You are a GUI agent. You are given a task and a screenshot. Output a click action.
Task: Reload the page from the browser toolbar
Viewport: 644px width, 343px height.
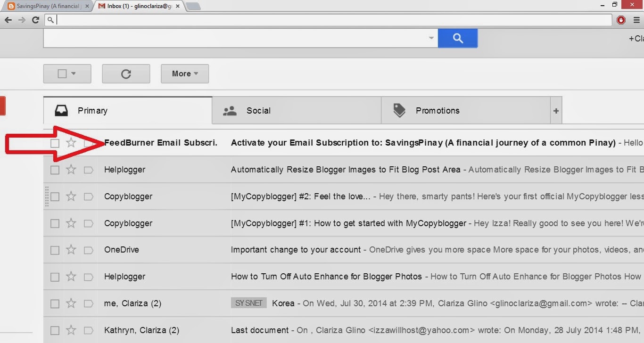click(35, 20)
